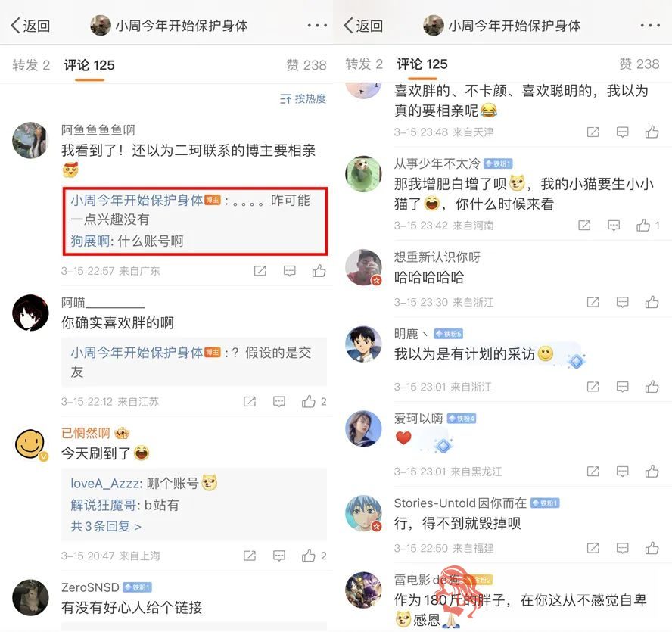Like 从事少年不太冷's comment from 河南
Viewport: 672px width, 632px height.
click(x=642, y=225)
